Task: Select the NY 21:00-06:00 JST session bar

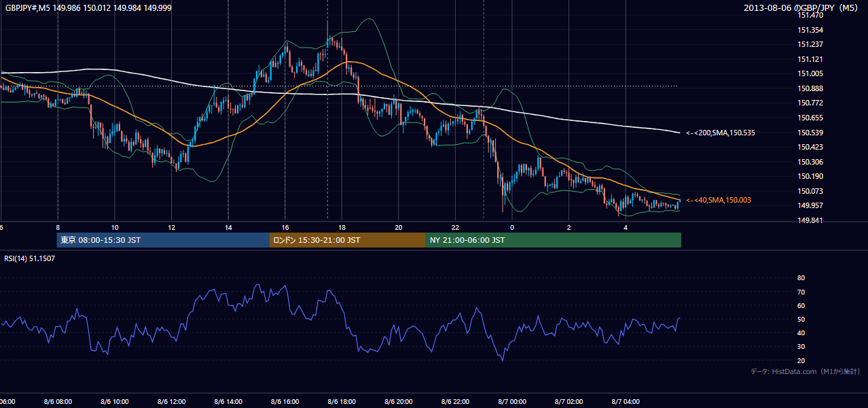Action: [x=554, y=240]
